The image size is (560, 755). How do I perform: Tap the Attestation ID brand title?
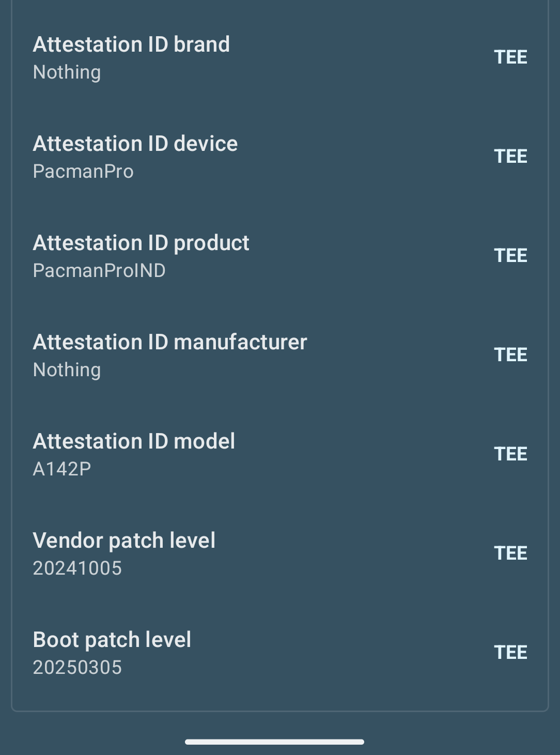tap(131, 45)
